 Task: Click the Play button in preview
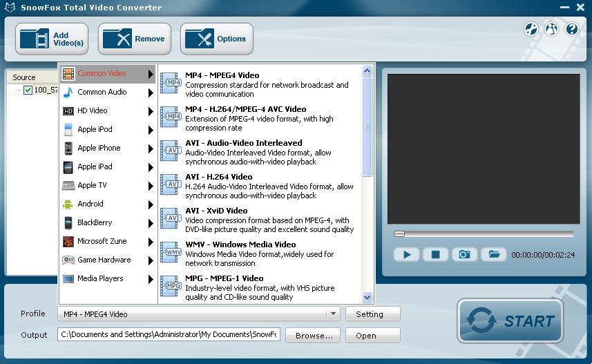(x=406, y=255)
